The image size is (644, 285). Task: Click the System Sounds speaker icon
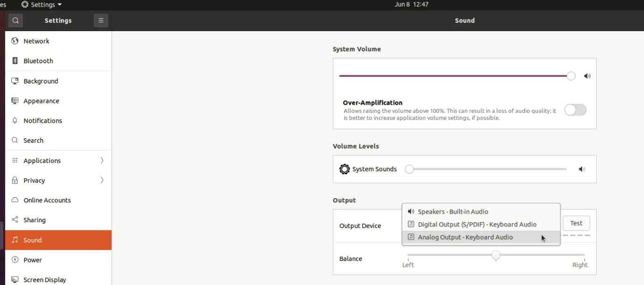(582, 169)
